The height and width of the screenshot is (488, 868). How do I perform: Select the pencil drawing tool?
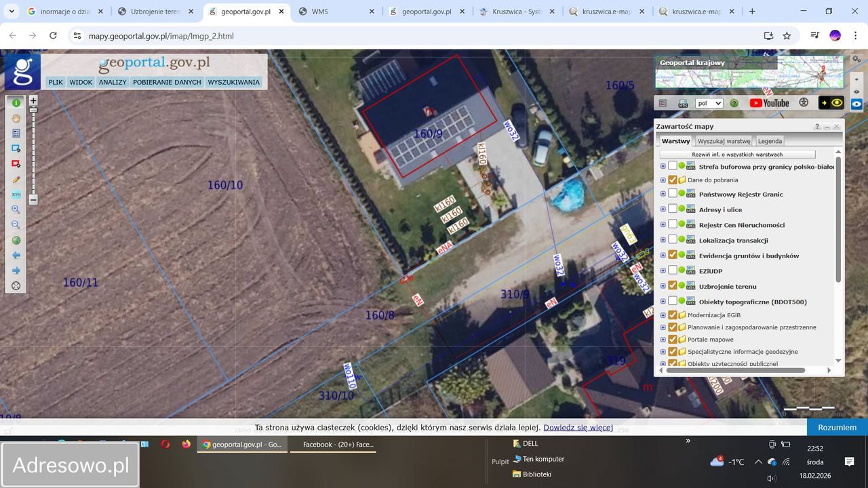click(x=16, y=180)
